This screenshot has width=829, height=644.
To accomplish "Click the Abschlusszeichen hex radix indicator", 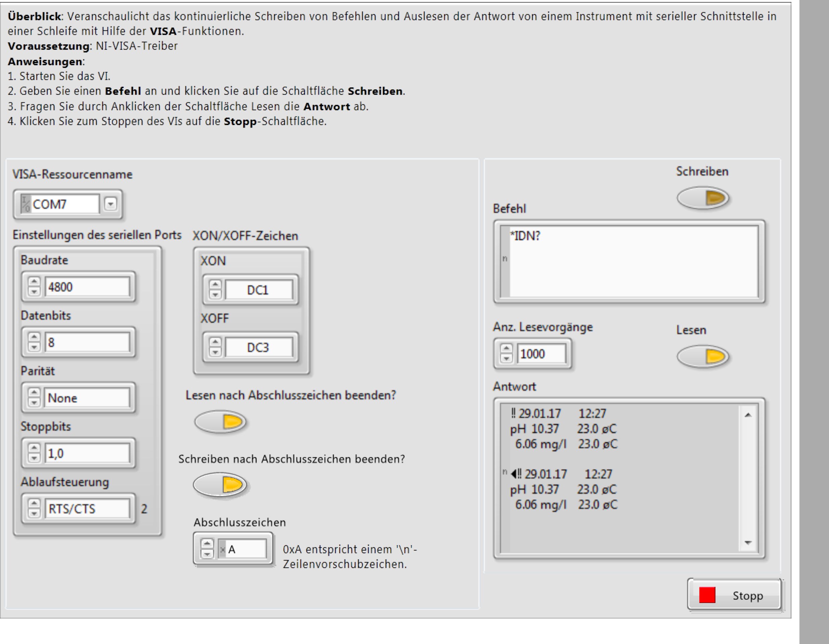I will tap(222, 550).
